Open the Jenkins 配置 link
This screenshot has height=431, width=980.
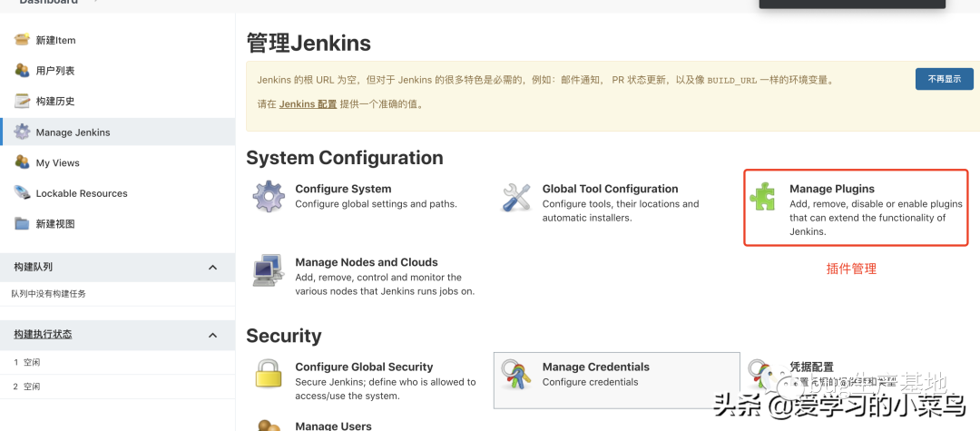coord(308,104)
